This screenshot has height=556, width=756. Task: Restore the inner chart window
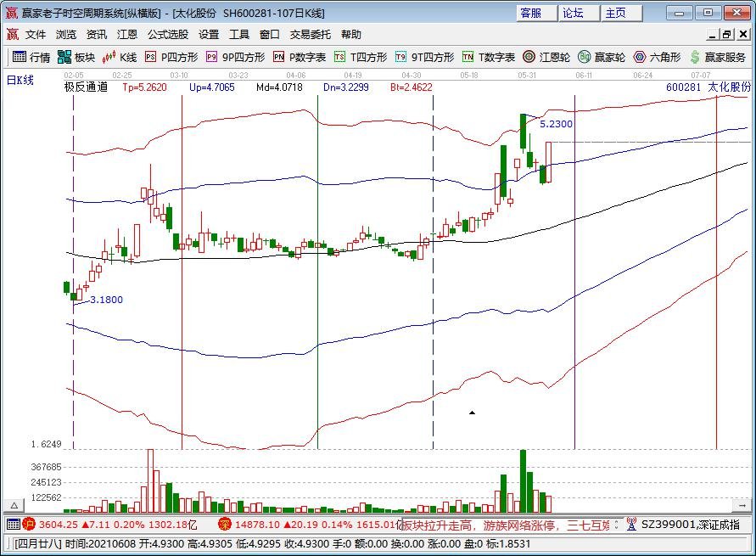tap(727, 34)
